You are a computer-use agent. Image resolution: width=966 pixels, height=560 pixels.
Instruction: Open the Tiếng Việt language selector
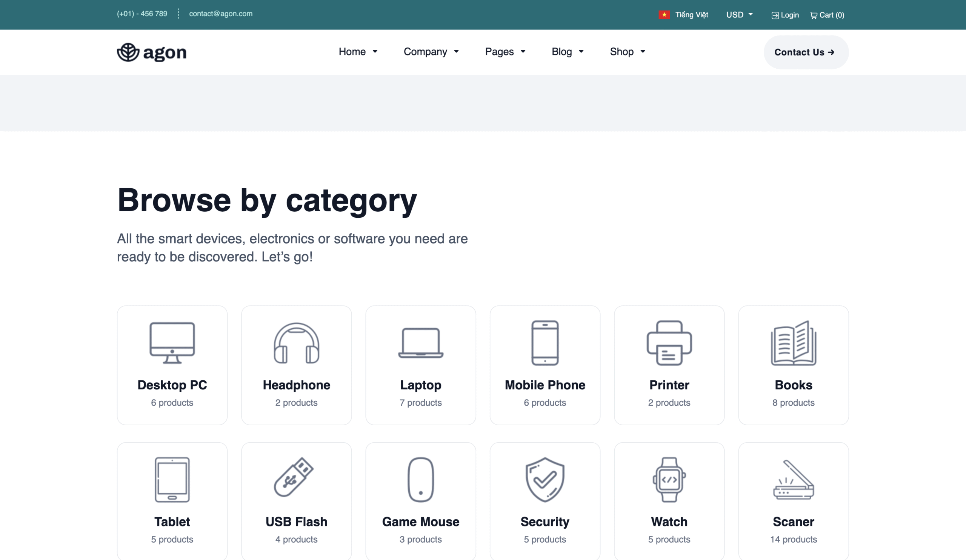pyautogui.click(x=683, y=15)
